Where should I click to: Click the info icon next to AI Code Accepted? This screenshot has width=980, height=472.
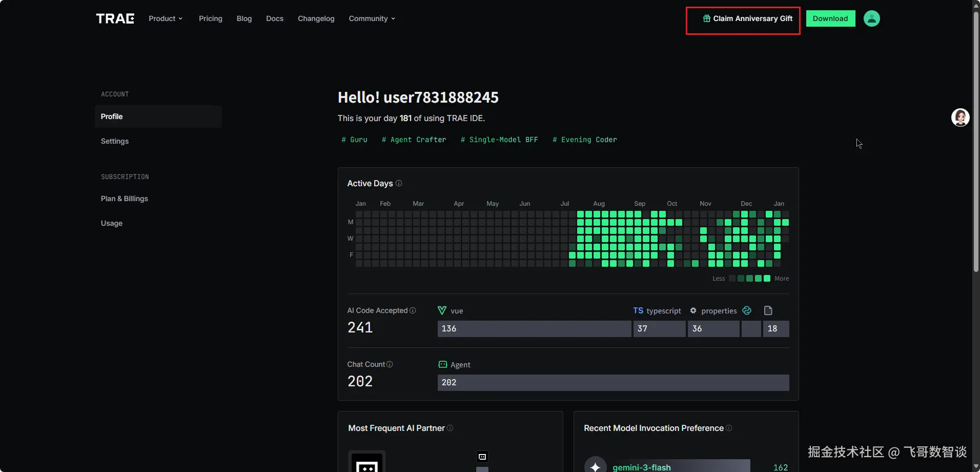click(413, 310)
